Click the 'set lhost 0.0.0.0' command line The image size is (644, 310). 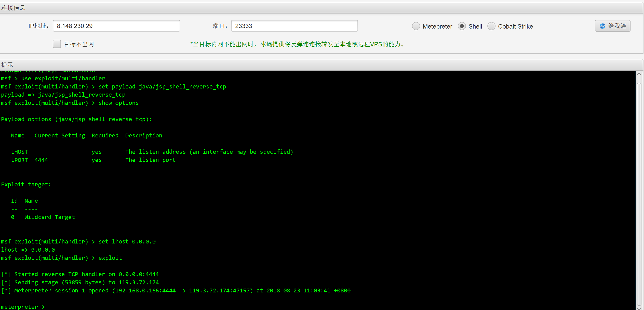coord(78,241)
